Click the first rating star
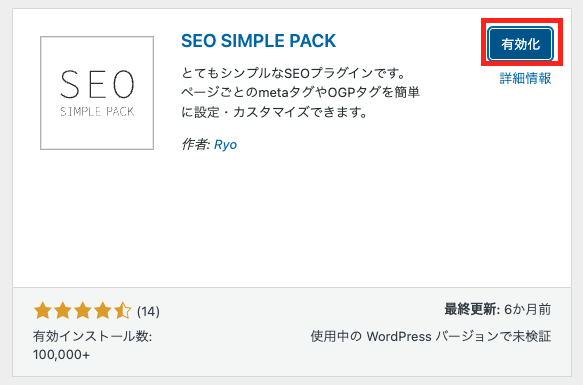Screen dimensions: 583x385 [43, 311]
